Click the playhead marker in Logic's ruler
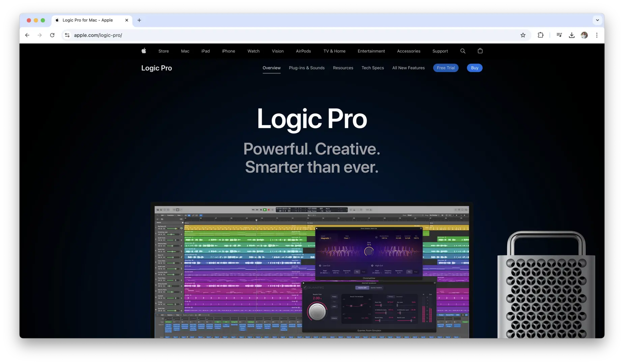This screenshot has height=364, width=624. [x=256, y=220]
